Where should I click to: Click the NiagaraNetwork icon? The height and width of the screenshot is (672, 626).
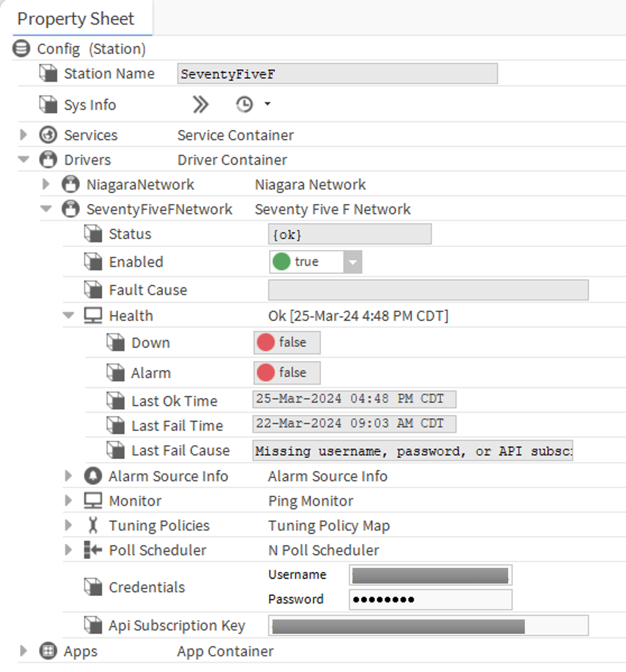(x=71, y=184)
